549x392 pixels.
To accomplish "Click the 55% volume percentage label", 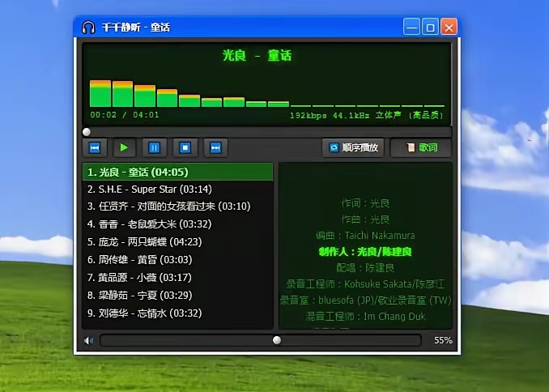I will (443, 340).
